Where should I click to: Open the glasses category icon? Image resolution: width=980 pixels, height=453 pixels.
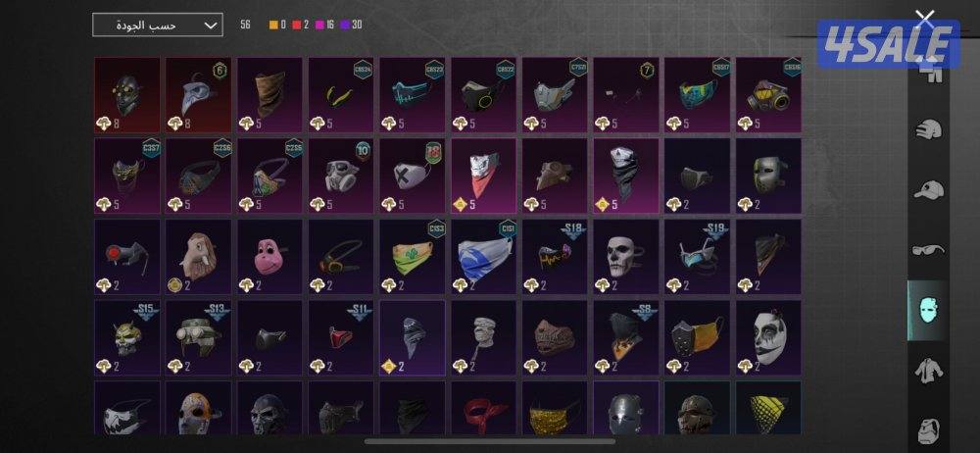929,250
